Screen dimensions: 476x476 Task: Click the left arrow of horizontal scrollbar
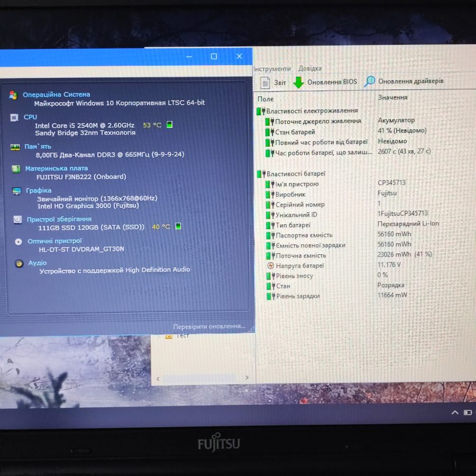[158, 378]
